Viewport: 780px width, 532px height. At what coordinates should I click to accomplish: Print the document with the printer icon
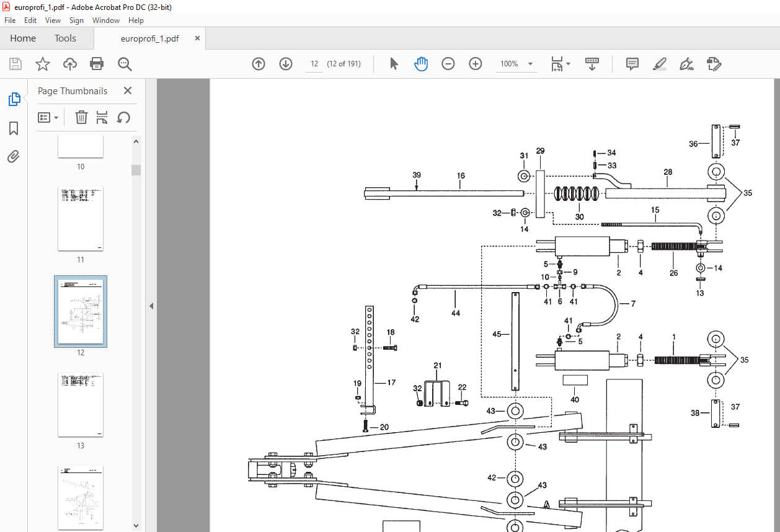coord(97,64)
